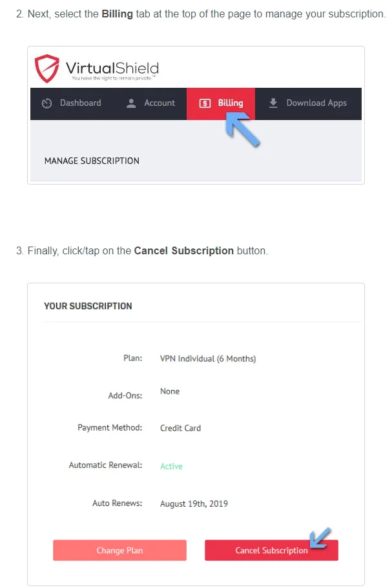Click the Change Plan button

119,550
